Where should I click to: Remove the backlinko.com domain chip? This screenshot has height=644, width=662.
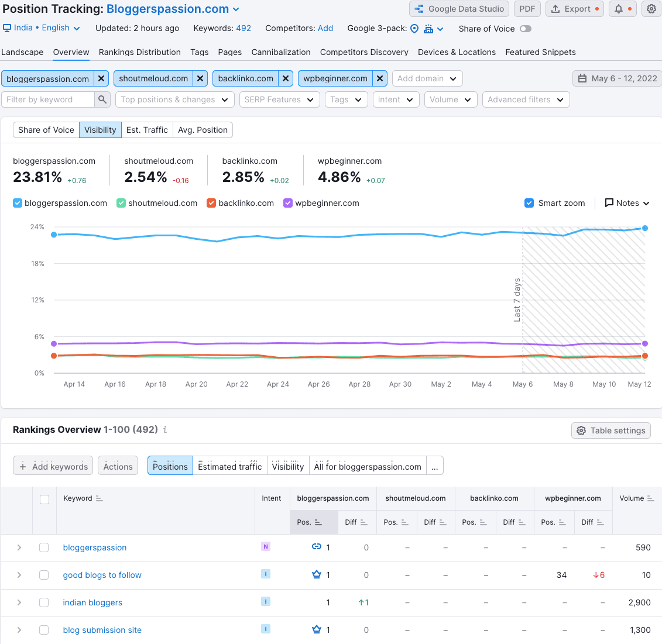286,78
